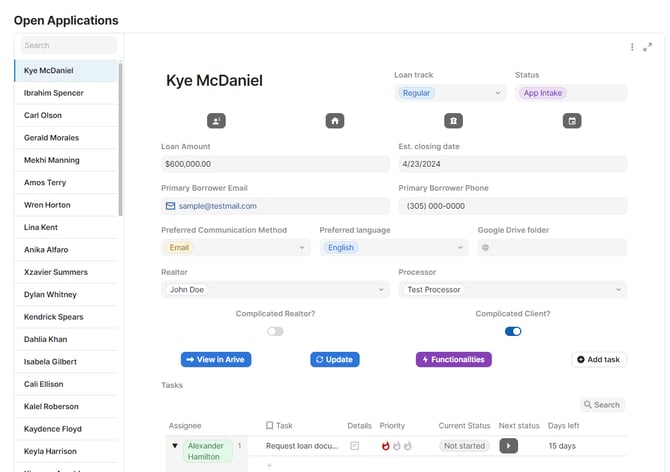Click the Alexander Hamilton assignee tag
This screenshot has width=670, height=472.
coord(208,451)
